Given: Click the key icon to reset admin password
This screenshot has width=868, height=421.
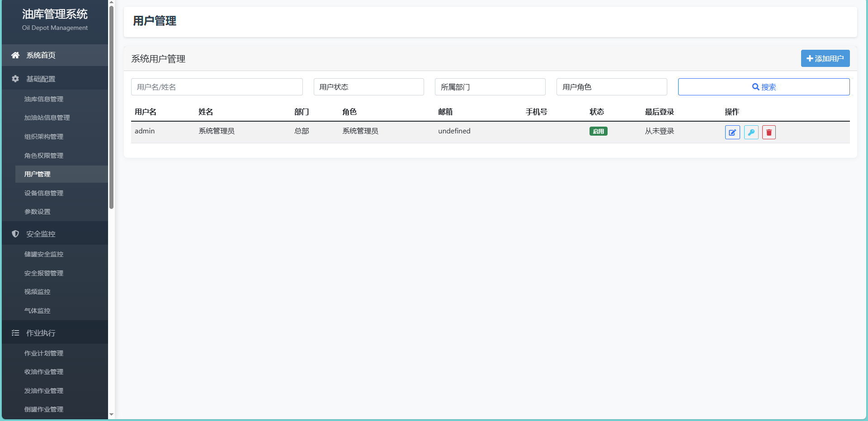Looking at the screenshot, I should coord(751,132).
